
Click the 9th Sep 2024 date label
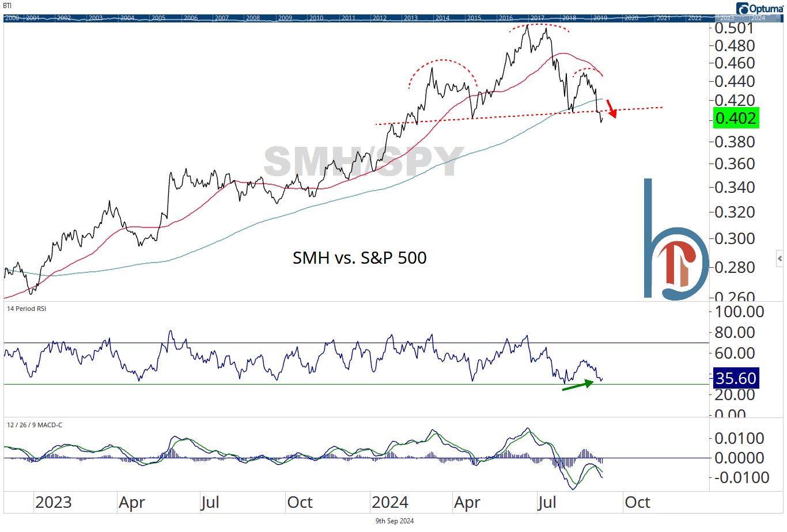coord(395,521)
